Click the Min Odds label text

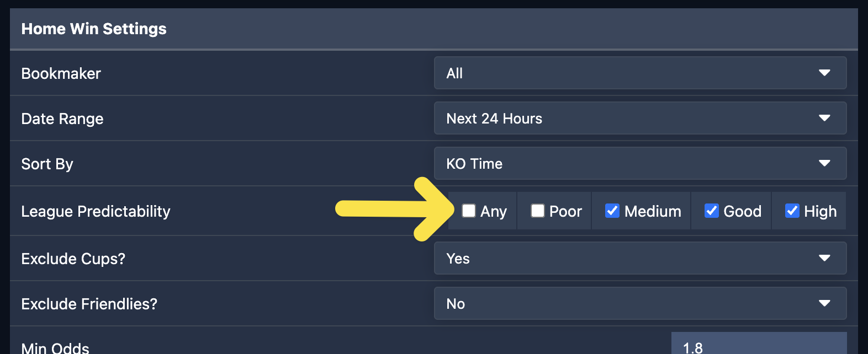(x=55, y=348)
